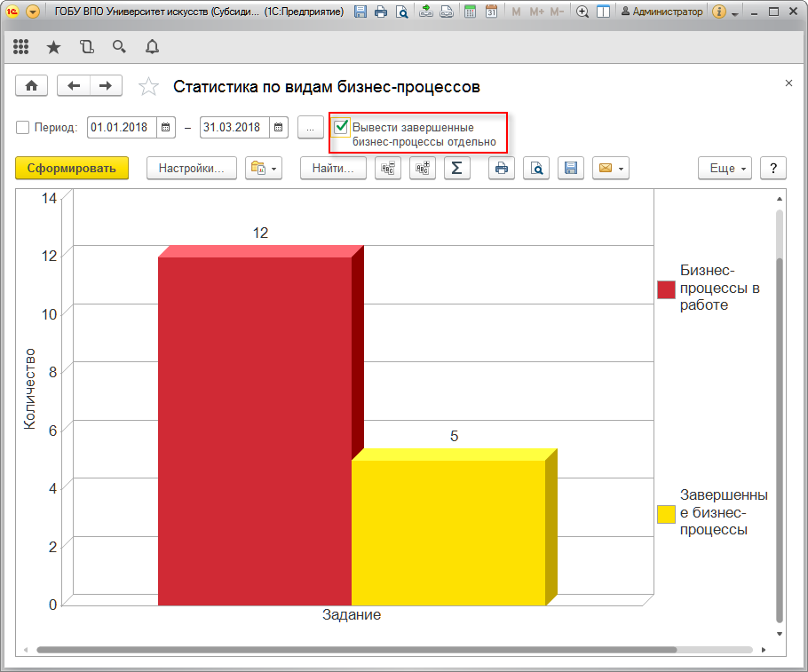808x672 pixels.
Task: Click the save icon in title bar
Action: tap(360, 12)
